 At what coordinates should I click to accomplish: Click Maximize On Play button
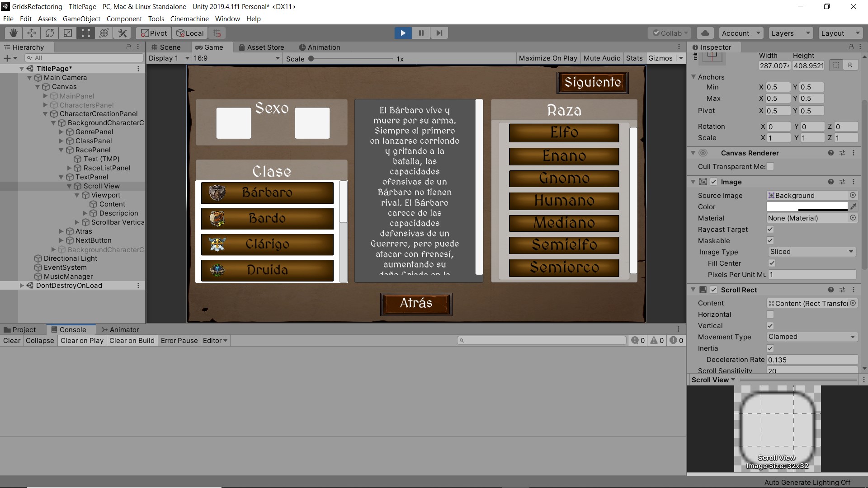pyautogui.click(x=548, y=58)
